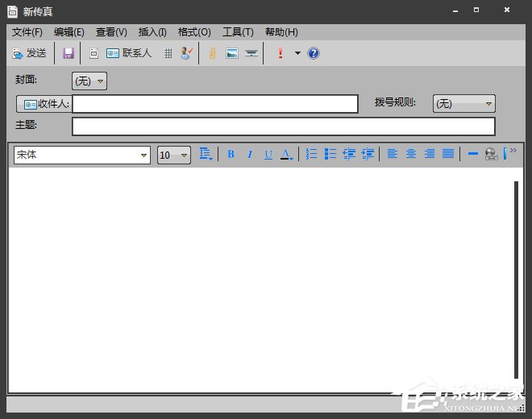Toggle underline formatting

pyautogui.click(x=268, y=154)
